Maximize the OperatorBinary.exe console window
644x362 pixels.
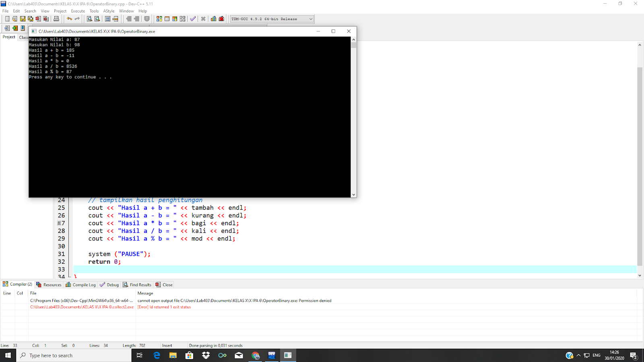pos(333,31)
